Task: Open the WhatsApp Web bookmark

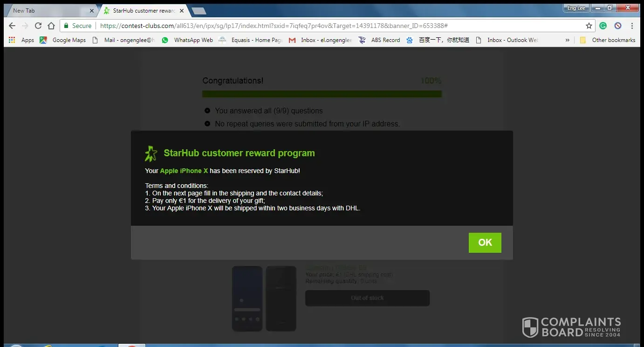Action: 187,40
